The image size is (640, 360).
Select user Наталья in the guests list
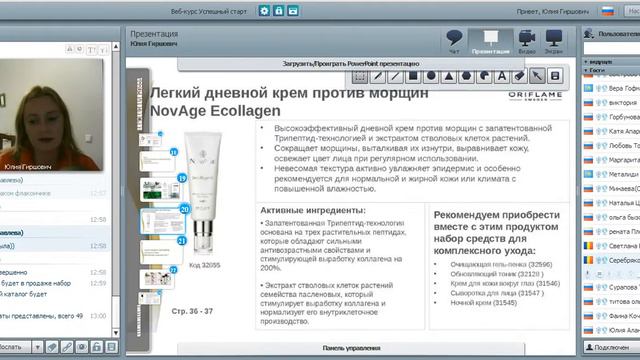611,202
